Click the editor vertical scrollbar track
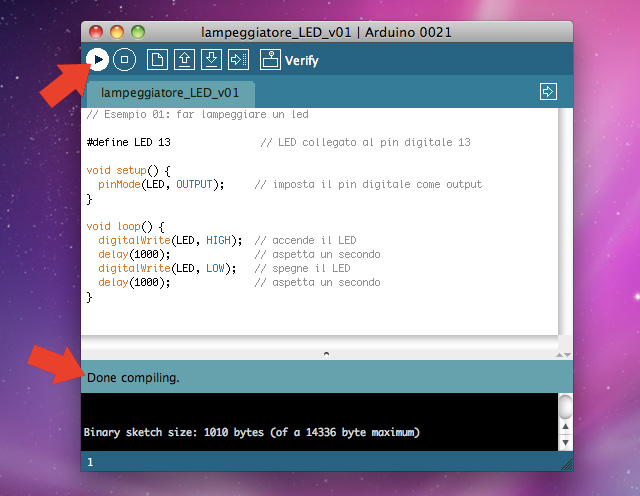The width and height of the screenshot is (640, 496). pos(565,222)
